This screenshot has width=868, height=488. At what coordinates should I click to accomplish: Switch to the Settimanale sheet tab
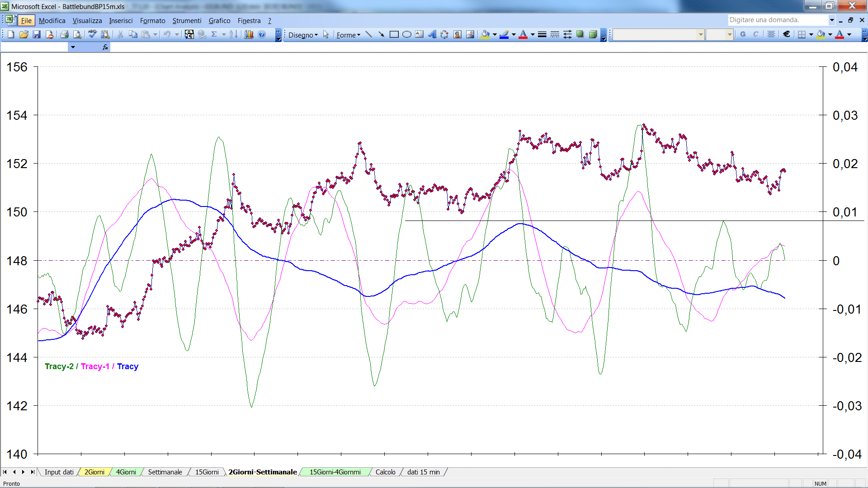pyautogui.click(x=165, y=472)
